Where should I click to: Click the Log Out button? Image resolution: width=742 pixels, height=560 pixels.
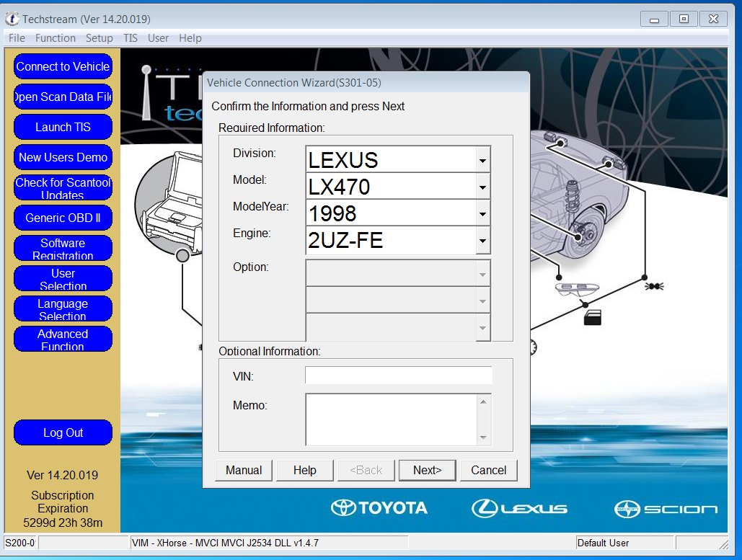point(63,432)
